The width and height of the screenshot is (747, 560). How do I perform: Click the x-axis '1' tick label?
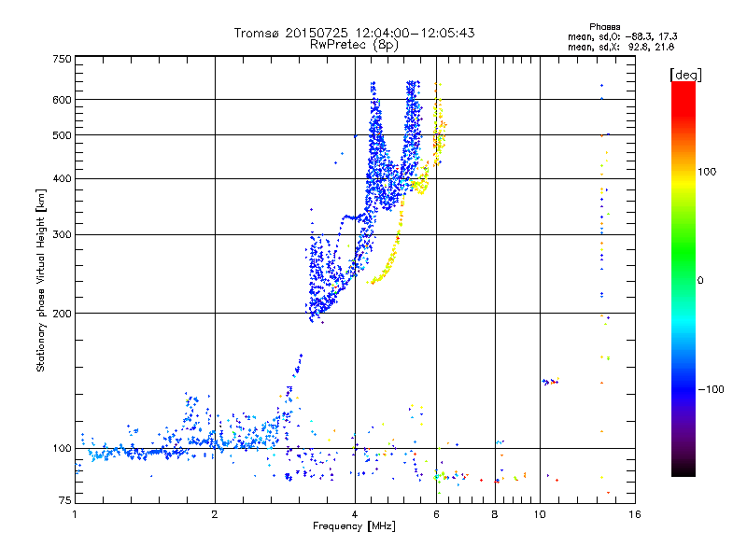(x=75, y=514)
